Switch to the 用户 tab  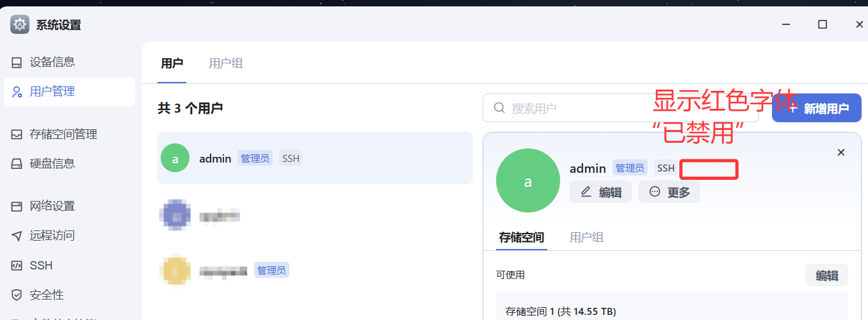tap(172, 63)
